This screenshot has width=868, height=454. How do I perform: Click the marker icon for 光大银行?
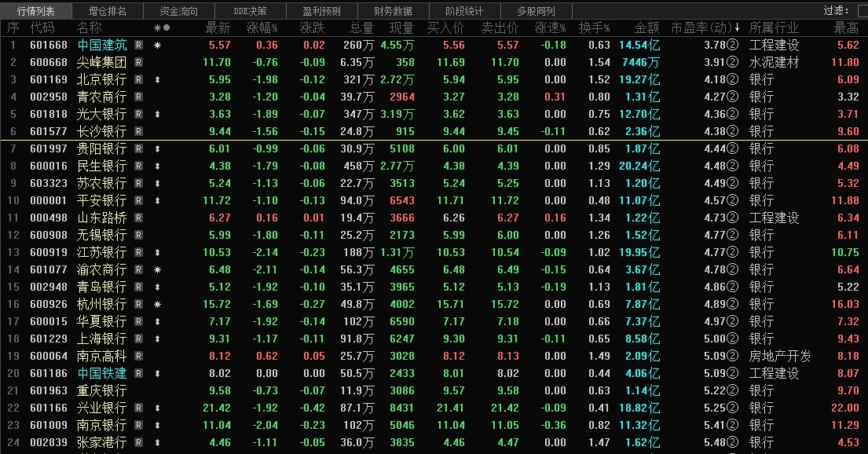point(157,115)
